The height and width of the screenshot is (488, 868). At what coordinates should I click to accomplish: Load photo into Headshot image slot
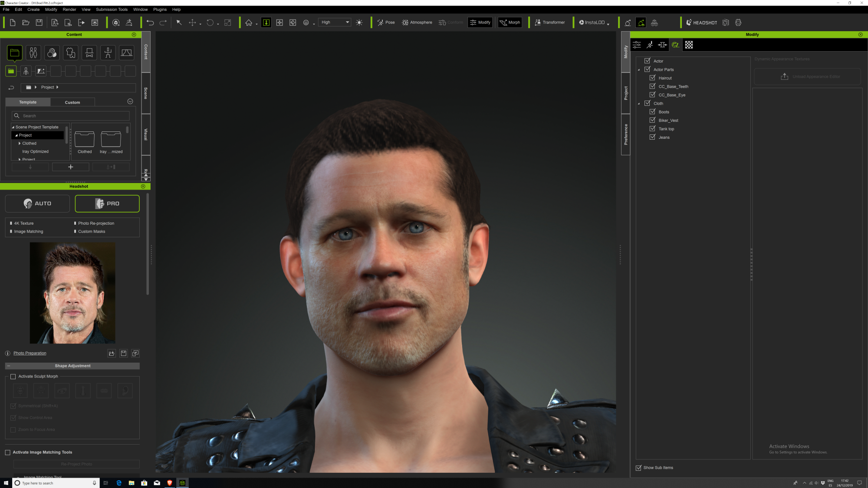pyautogui.click(x=112, y=354)
